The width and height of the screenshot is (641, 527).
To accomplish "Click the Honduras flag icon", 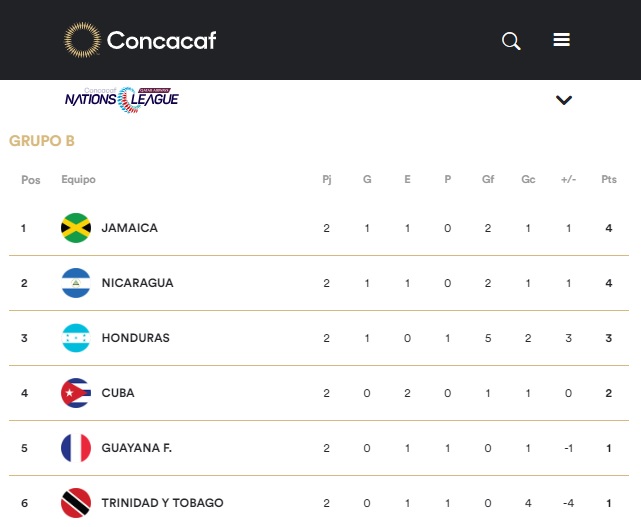I will pos(76,338).
